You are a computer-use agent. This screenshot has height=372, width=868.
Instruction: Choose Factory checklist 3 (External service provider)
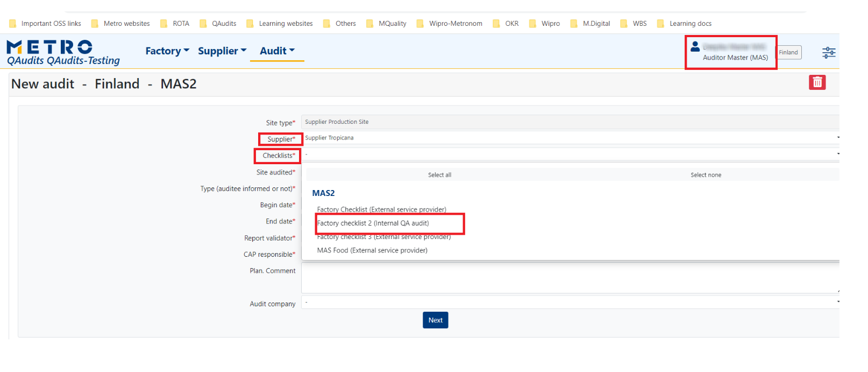click(x=383, y=237)
